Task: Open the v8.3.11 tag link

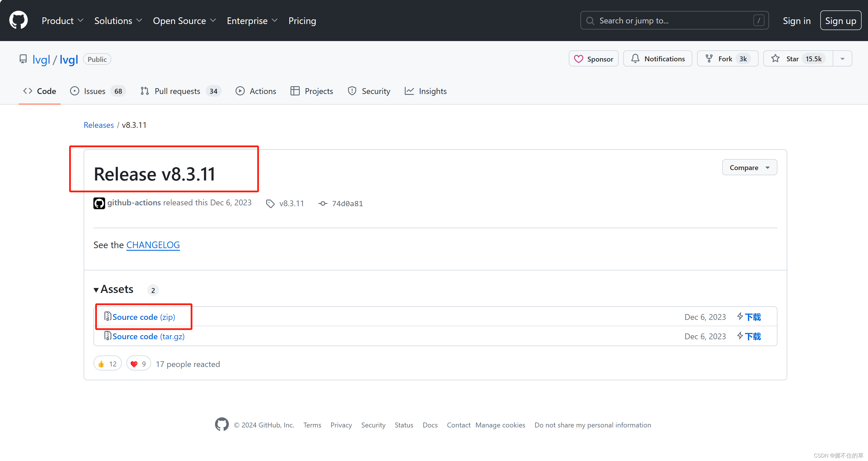Action: 291,203
